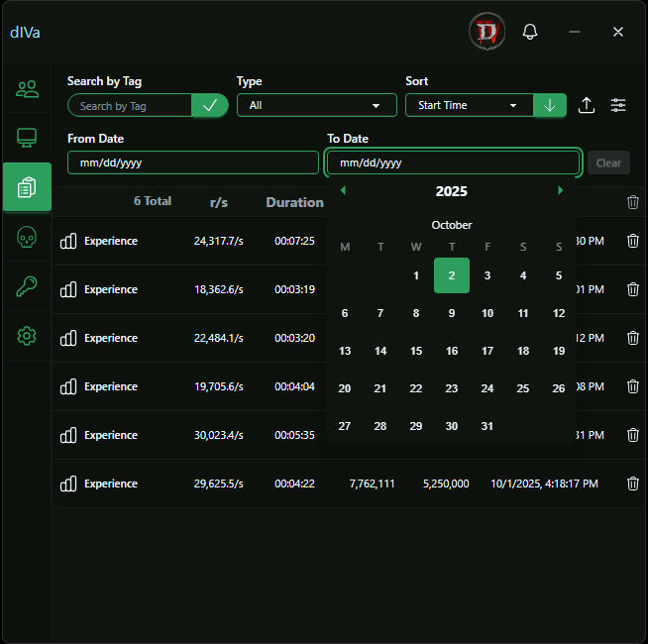Click the export upload icon
648x644 pixels.
pyautogui.click(x=587, y=105)
